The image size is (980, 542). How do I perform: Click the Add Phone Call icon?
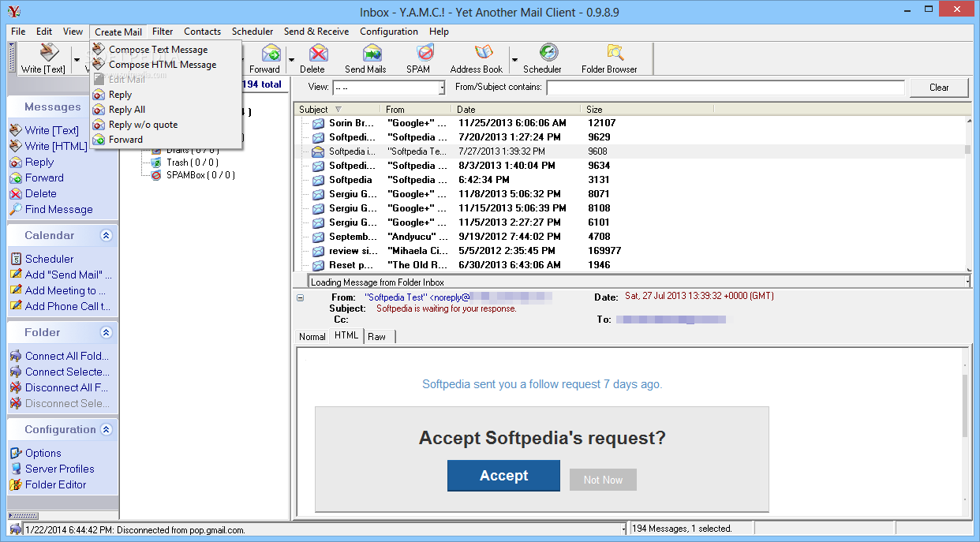tap(16, 306)
